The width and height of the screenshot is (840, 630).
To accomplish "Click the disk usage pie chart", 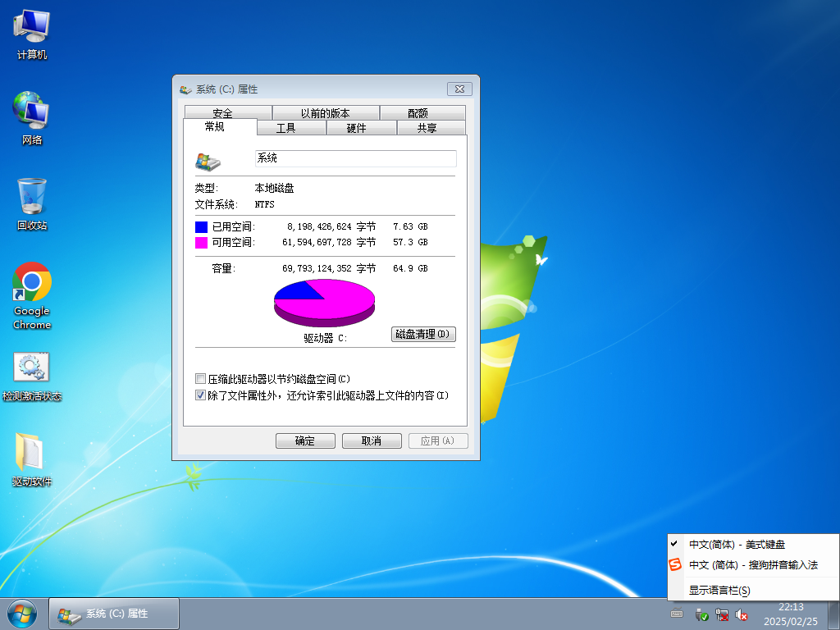I will tap(324, 304).
